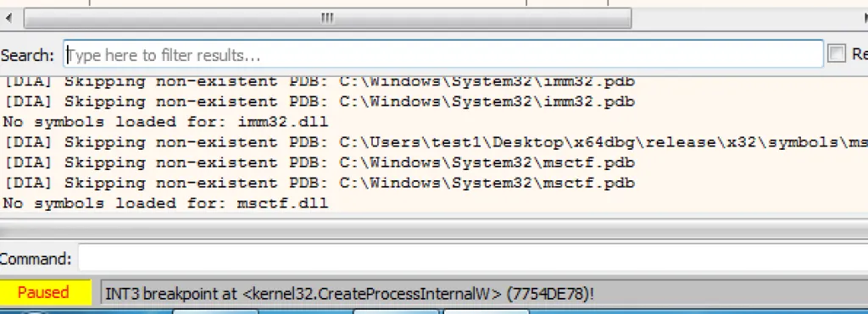Click the left arrow of horizontal scrollbar
Image resolution: width=868 pixels, height=314 pixels.
coord(8,19)
